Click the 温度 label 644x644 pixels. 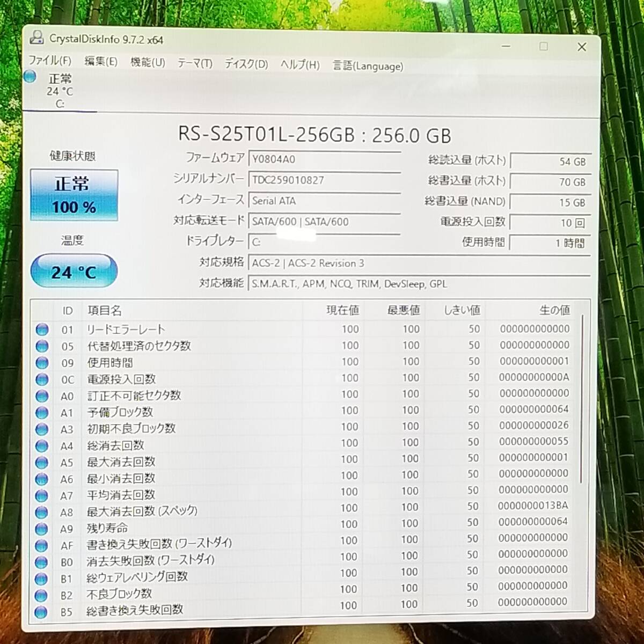tap(72, 240)
